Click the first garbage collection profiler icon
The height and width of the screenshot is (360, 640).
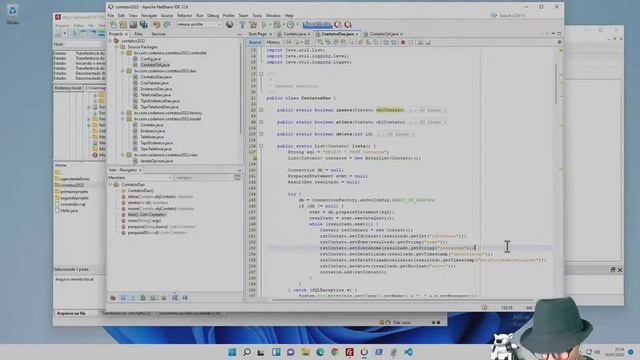pyautogui.click(x=338, y=25)
